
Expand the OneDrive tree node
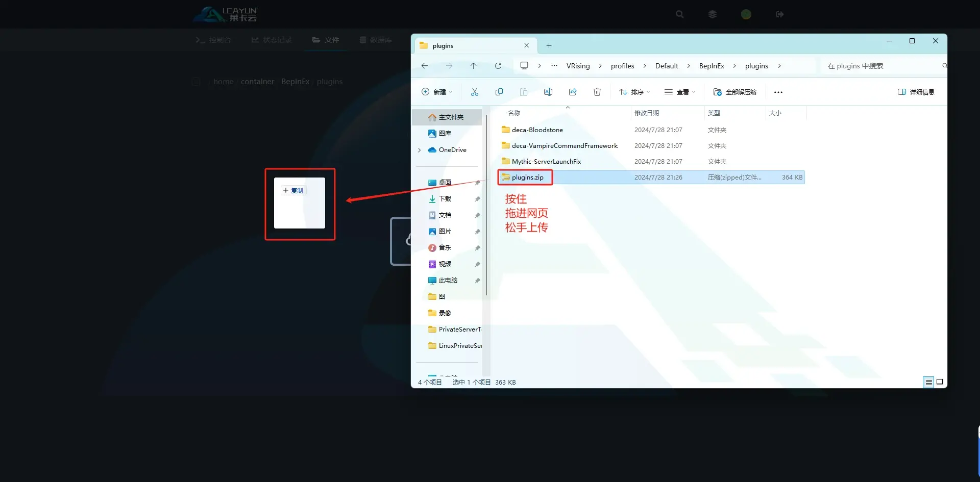(x=420, y=150)
